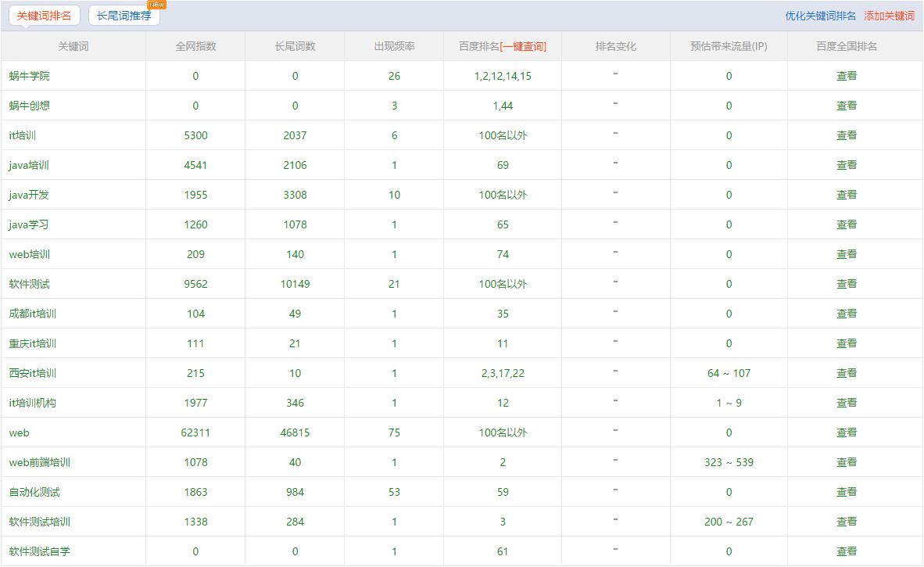Screen dimensions: 924x567
Task: Click 查看 for the it培训机构 row
Action: click(x=847, y=403)
